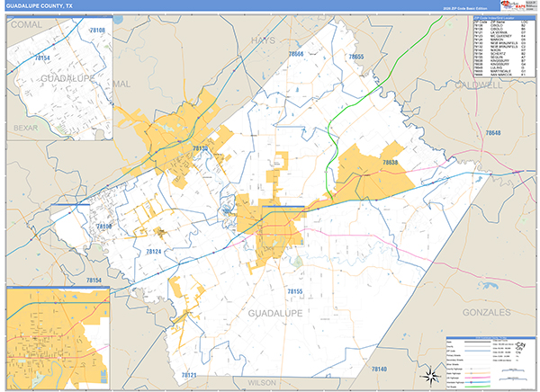Click the 78130 ZIP label
540x392 pixels.
click(x=200, y=148)
